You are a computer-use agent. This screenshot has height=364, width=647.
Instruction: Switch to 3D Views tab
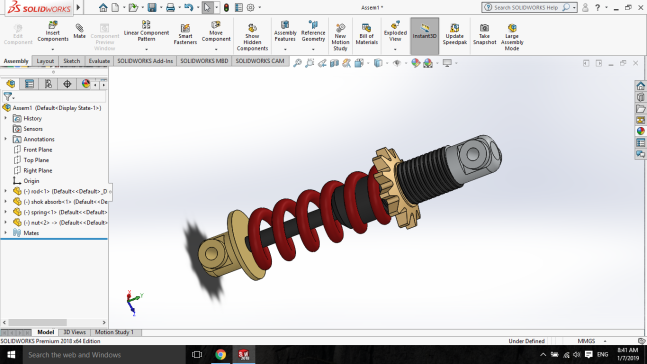tap(75, 332)
